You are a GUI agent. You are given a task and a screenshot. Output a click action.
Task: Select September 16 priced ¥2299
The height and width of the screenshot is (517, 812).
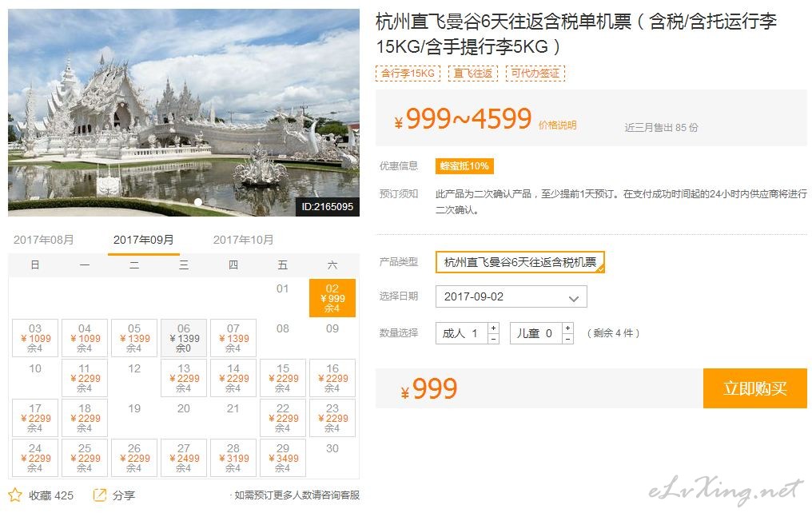(x=332, y=378)
